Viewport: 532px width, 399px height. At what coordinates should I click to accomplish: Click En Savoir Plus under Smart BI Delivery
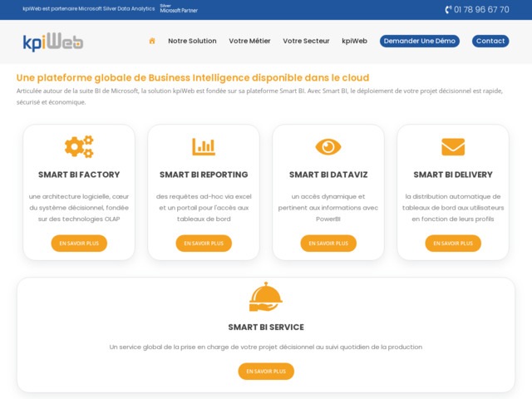[453, 244]
